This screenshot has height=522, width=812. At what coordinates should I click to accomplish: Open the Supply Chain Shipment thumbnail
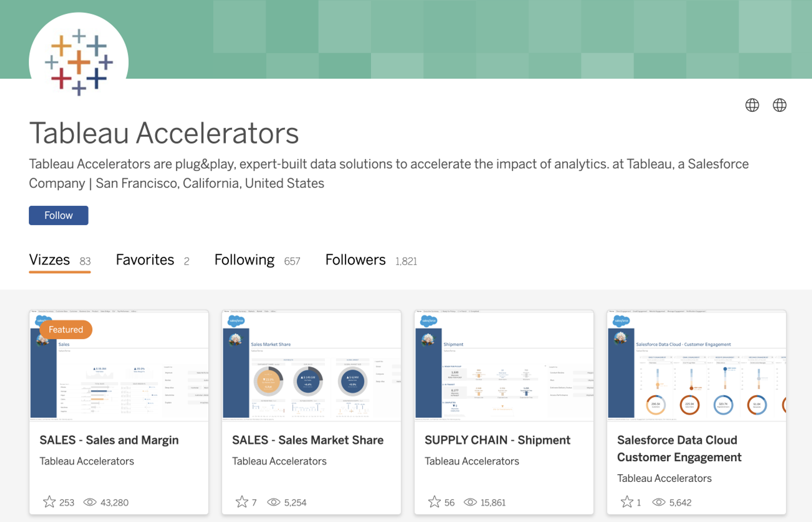pos(504,365)
